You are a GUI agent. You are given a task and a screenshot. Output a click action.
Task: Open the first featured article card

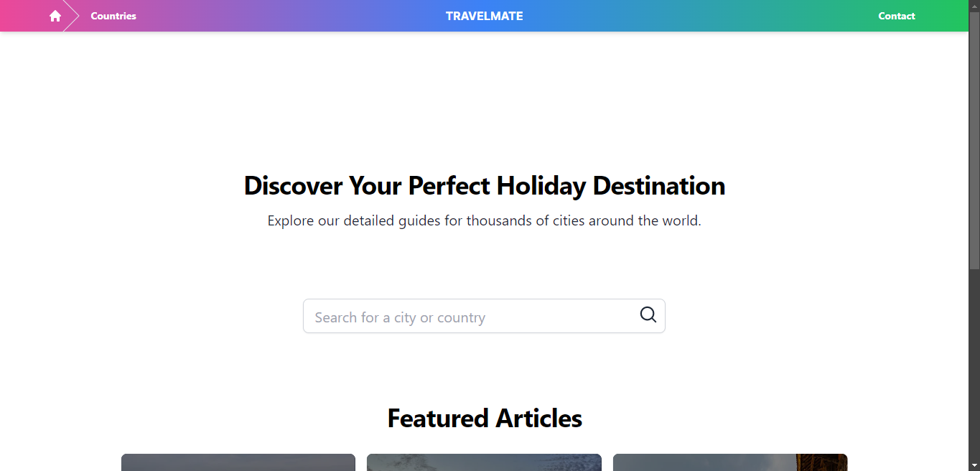pyautogui.click(x=238, y=462)
